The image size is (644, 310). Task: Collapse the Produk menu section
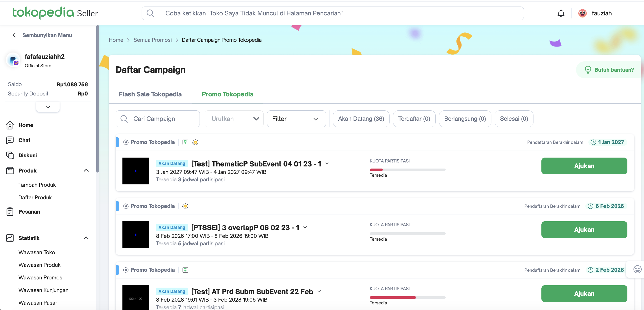pyautogui.click(x=86, y=170)
